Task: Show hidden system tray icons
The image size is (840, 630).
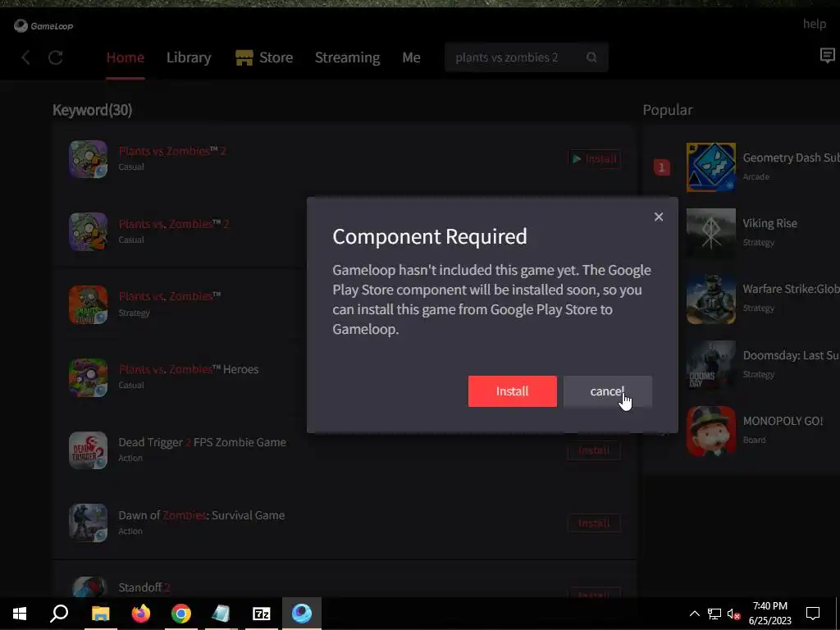Action: pos(694,614)
